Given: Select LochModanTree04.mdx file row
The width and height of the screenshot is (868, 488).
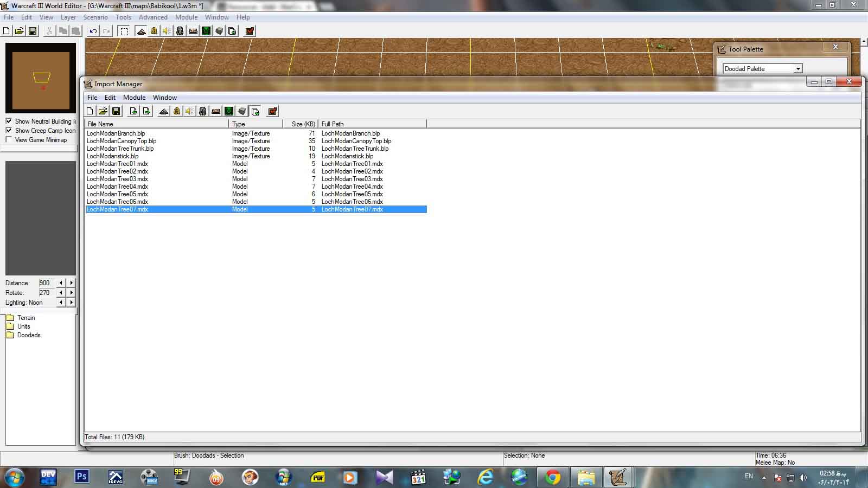Looking at the screenshot, I should [x=256, y=187].
